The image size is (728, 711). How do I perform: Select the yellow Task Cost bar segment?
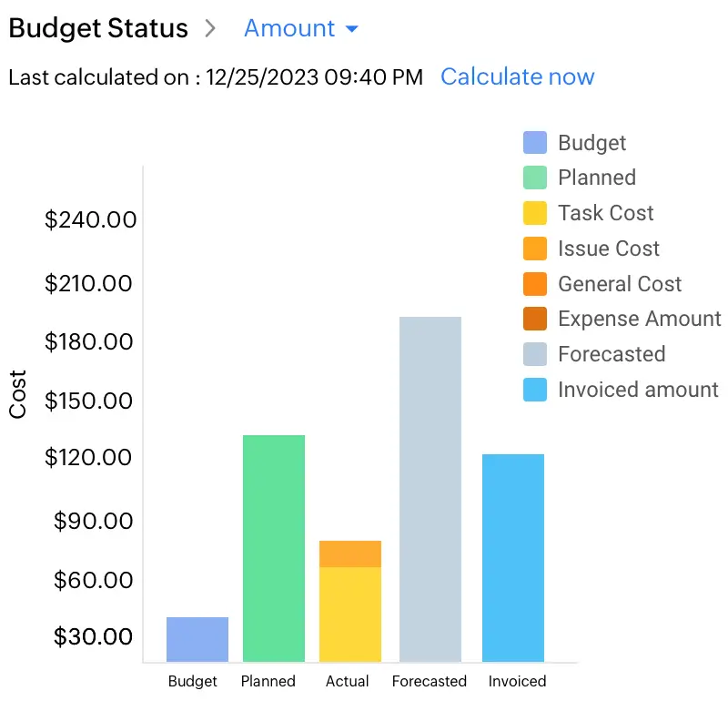[350, 615]
